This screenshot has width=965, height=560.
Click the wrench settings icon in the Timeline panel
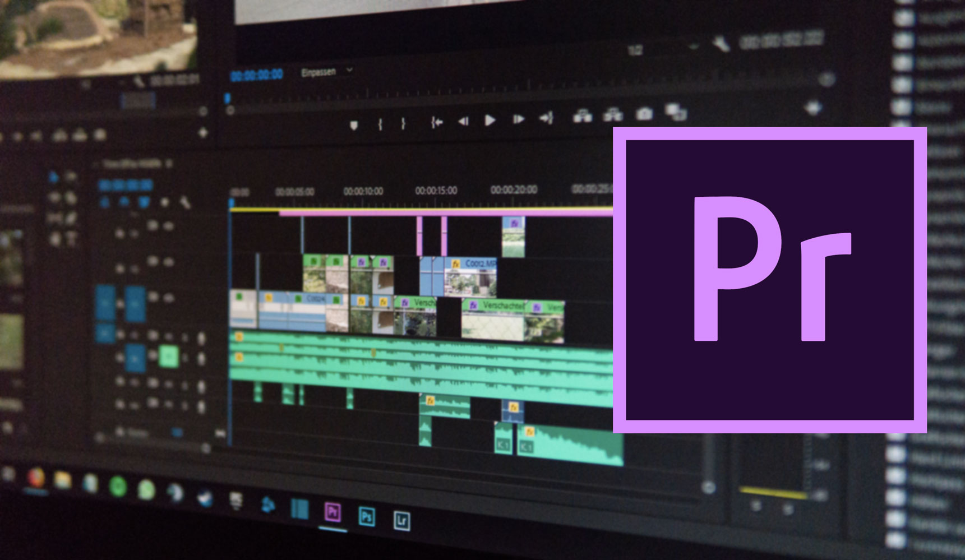[x=184, y=203]
